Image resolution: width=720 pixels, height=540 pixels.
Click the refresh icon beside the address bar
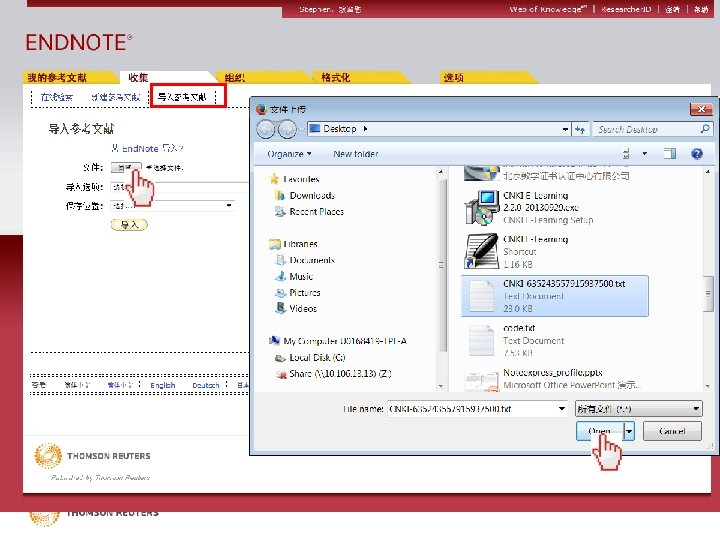tap(580, 129)
